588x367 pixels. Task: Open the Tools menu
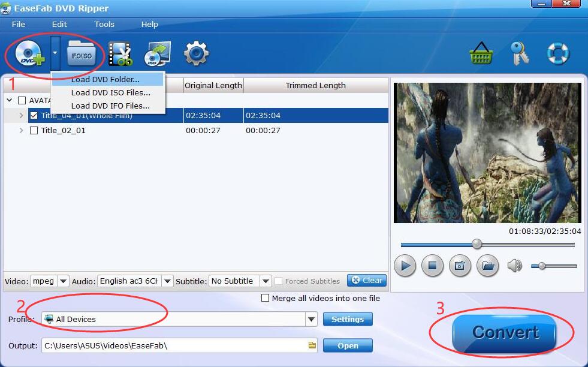[104, 25]
